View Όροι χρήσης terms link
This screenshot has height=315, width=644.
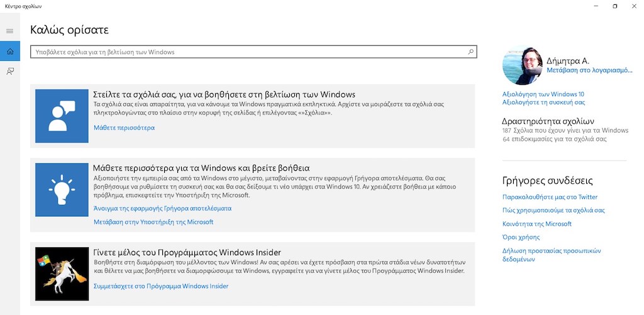(521, 237)
